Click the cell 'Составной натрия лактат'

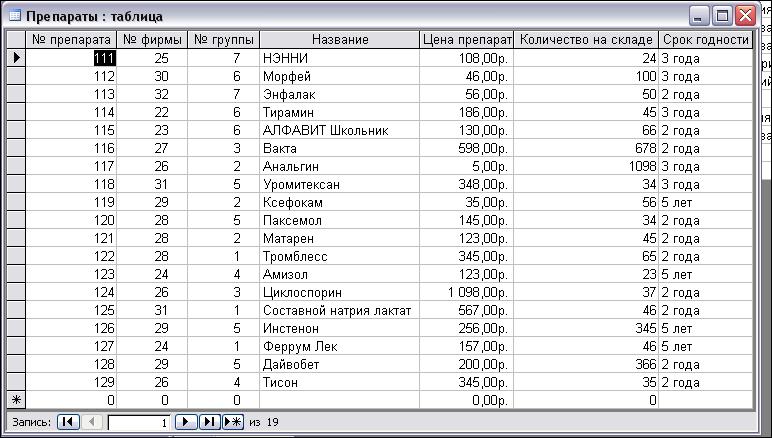(340, 310)
